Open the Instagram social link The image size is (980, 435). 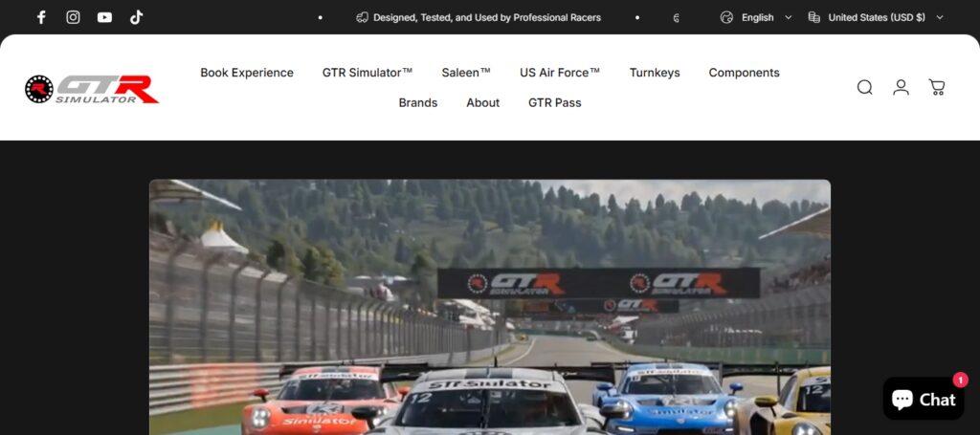[x=73, y=17]
